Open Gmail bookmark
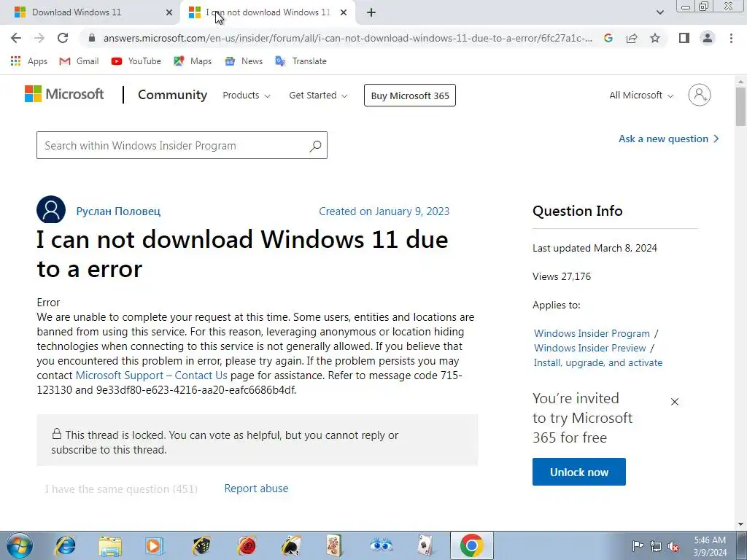The height and width of the screenshot is (560, 747). 79,61
